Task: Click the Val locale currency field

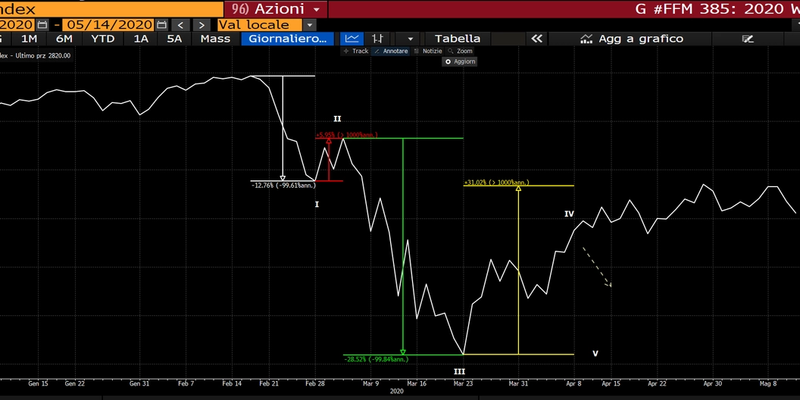Action: coord(260,25)
